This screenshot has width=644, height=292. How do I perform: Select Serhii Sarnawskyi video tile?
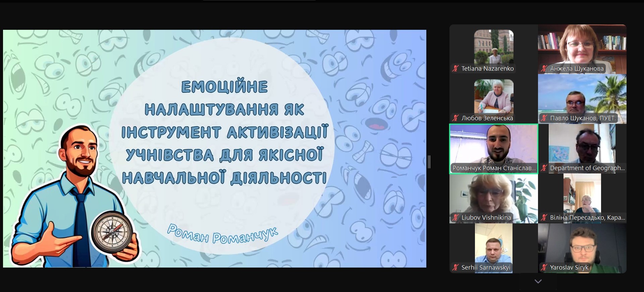tap(493, 248)
